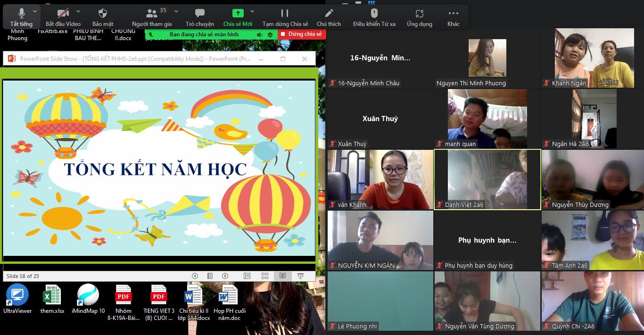Open the Bảo mật security shield
This screenshot has width=644, height=335.
click(x=103, y=17)
